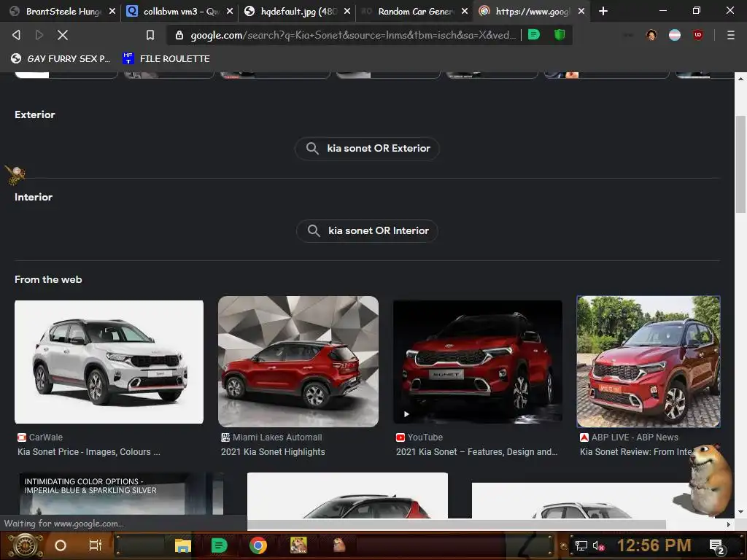Click the magnifier in Interior search chip
The height and width of the screenshot is (560, 747).
pyautogui.click(x=314, y=230)
